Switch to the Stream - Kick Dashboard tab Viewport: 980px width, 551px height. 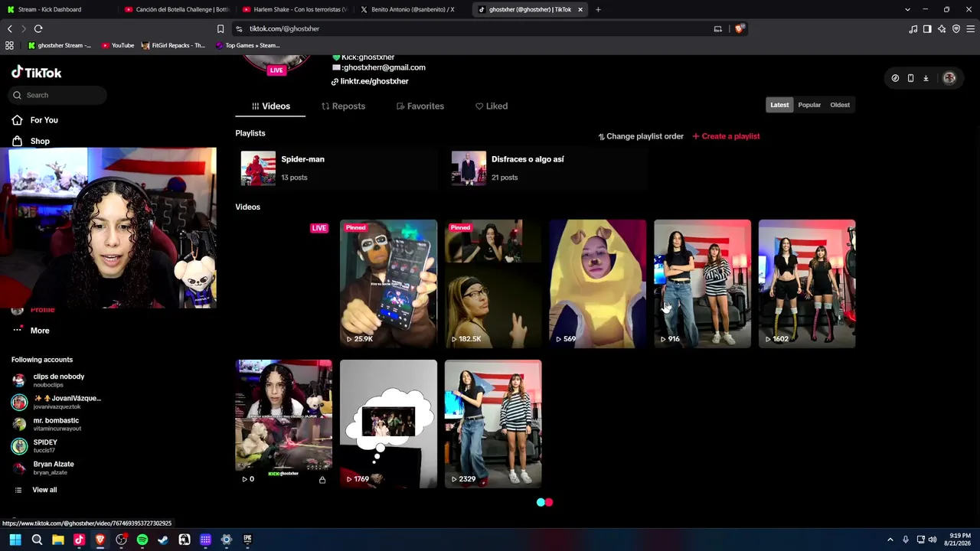(60, 9)
